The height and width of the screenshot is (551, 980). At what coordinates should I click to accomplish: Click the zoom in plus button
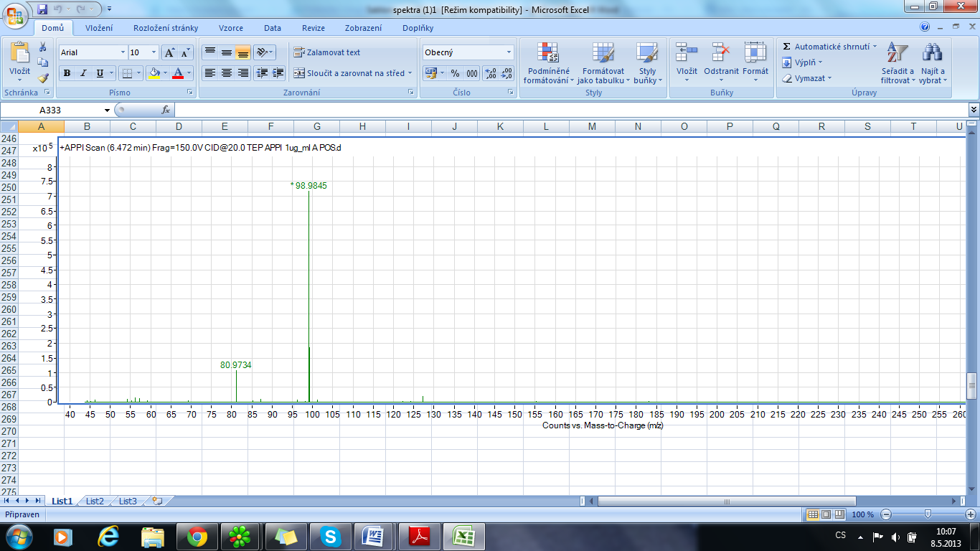[971, 514]
